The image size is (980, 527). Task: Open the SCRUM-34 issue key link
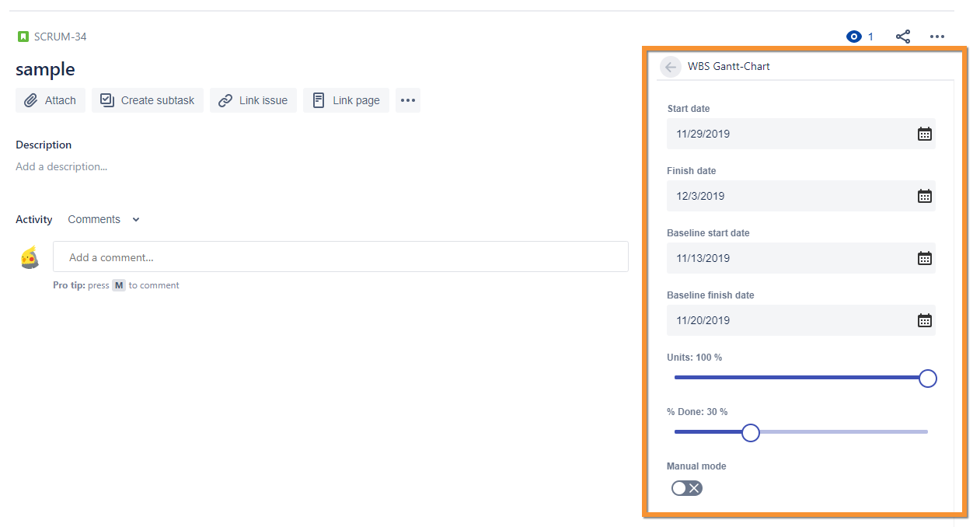[x=60, y=37]
